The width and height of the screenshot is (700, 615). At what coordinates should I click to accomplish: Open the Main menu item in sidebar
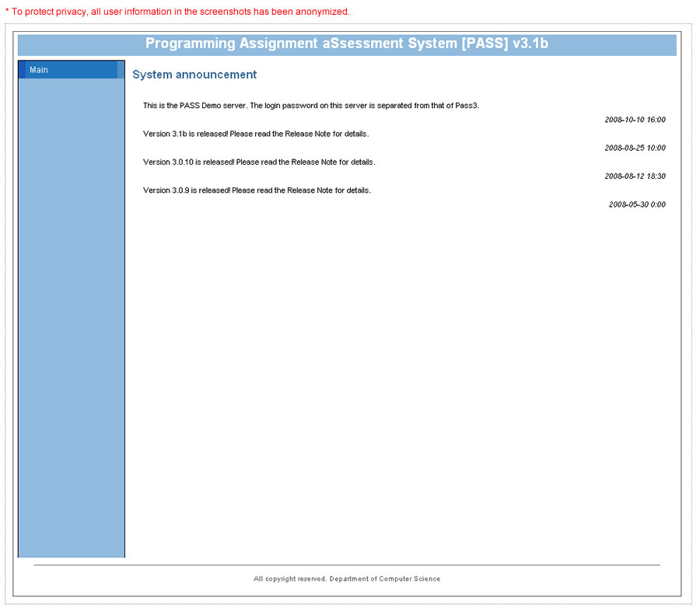pyautogui.click(x=39, y=70)
